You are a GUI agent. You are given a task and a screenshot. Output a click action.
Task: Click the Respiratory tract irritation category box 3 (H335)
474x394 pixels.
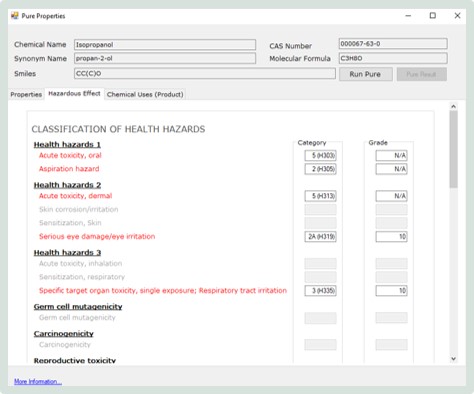(320, 291)
